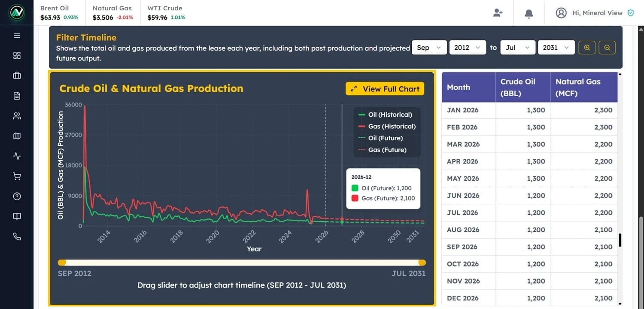Image resolution: width=644 pixels, height=309 pixels.
Task: Open the map icon in the sidebar
Action: click(17, 136)
